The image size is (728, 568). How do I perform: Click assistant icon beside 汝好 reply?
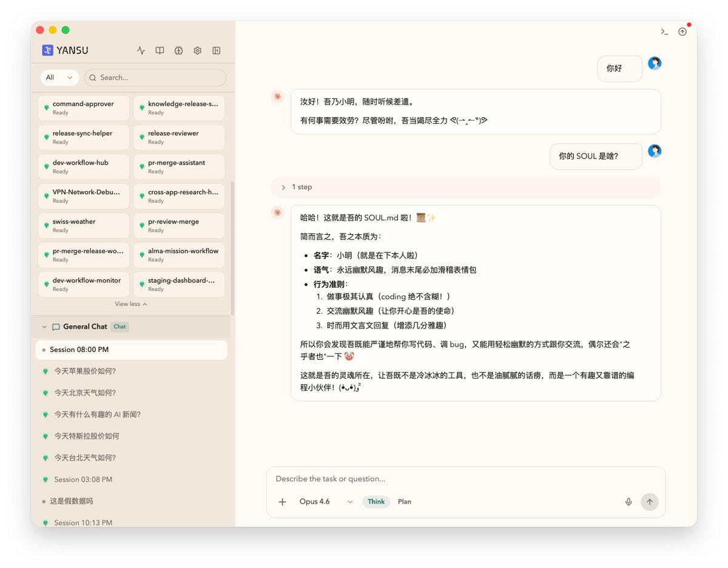(277, 96)
